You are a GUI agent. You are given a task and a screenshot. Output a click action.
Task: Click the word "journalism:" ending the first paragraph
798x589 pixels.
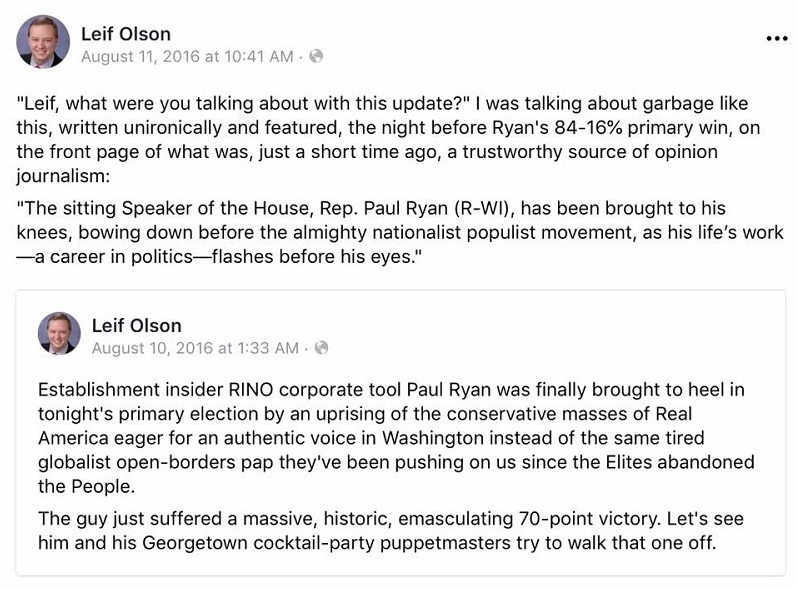[63, 176]
